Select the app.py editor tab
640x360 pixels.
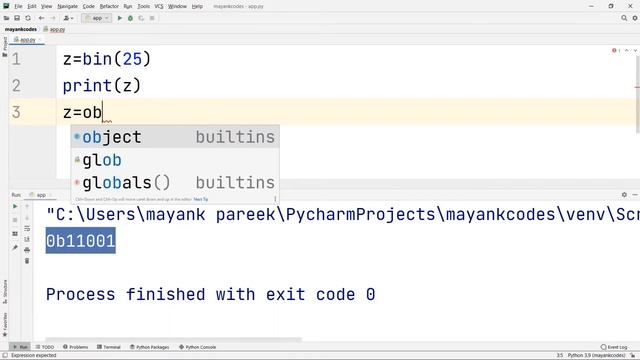(x=26, y=40)
